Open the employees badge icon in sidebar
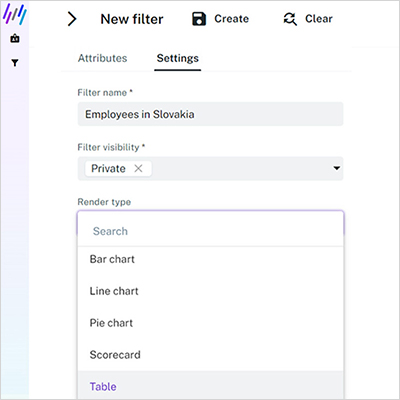 coord(15,39)
